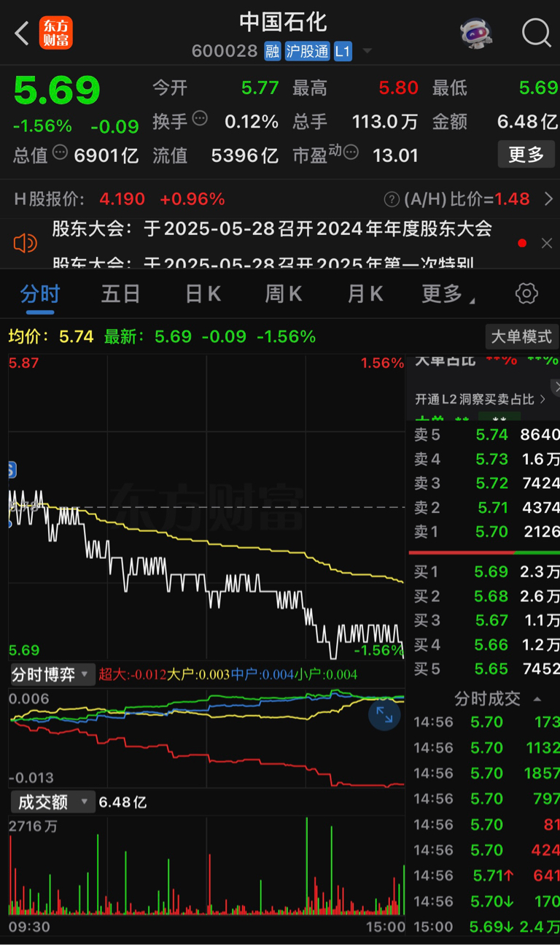Tap the speaker announcement icon
This screenshot has width=560, height=945.
pos(25,243)
